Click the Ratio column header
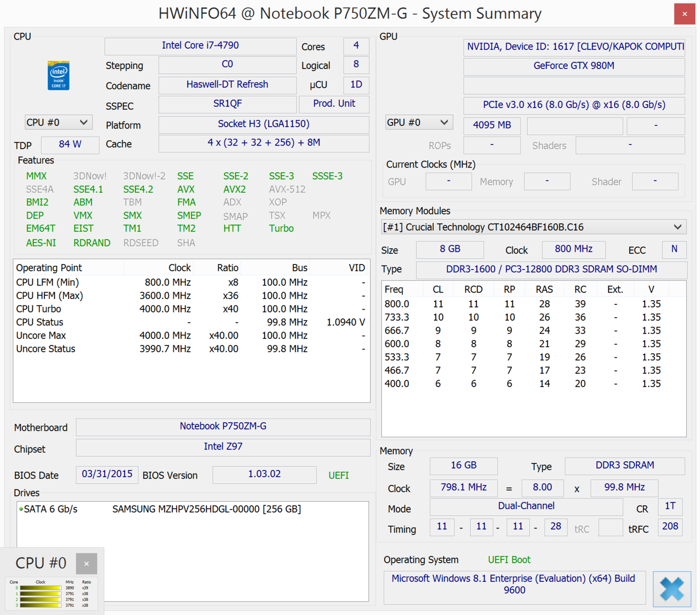Viewport: 700px width, 615px height. 217,268
